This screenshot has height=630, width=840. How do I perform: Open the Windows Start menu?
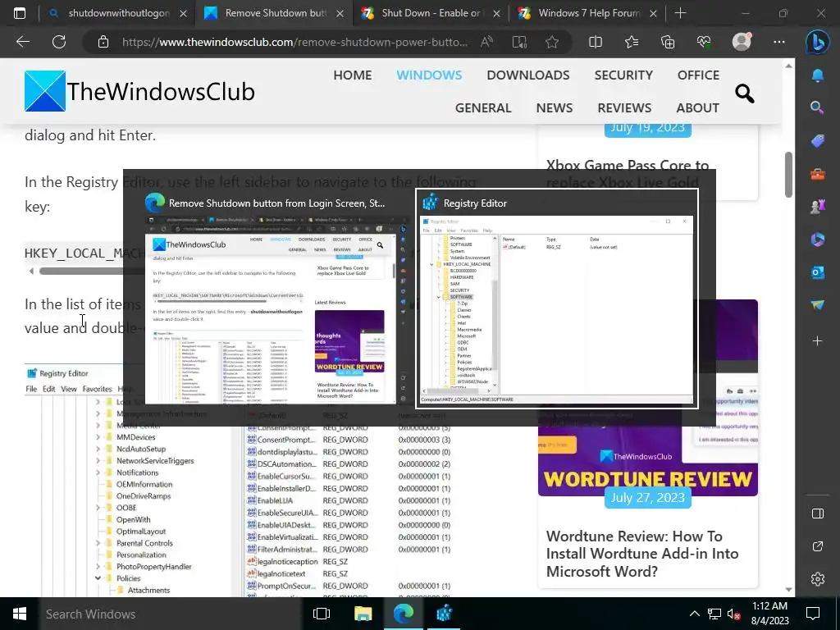[20, 614]
